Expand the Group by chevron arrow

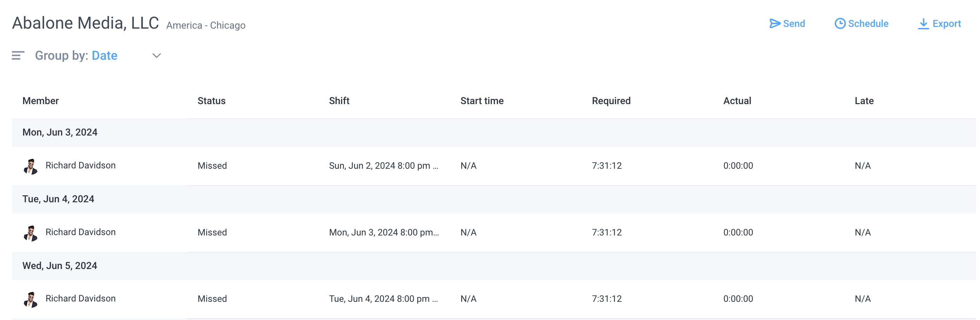tap(157, 56)
